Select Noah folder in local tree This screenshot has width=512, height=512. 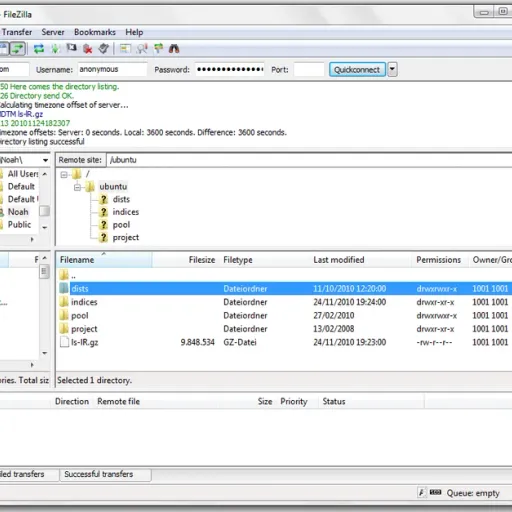[x=18, y=212]
